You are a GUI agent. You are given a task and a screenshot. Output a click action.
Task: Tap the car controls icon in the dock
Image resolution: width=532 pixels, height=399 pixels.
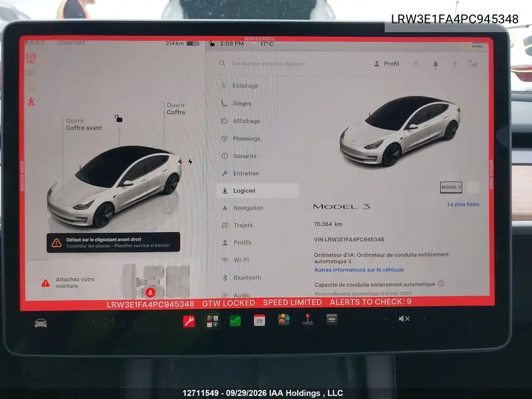(41, 323)
